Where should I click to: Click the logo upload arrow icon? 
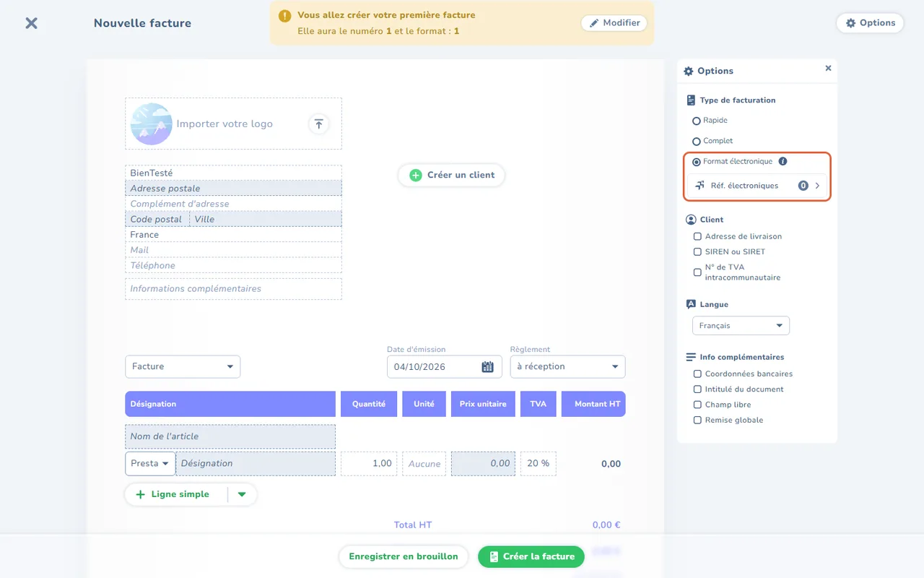pyautogui.click(x=319, y=124)
